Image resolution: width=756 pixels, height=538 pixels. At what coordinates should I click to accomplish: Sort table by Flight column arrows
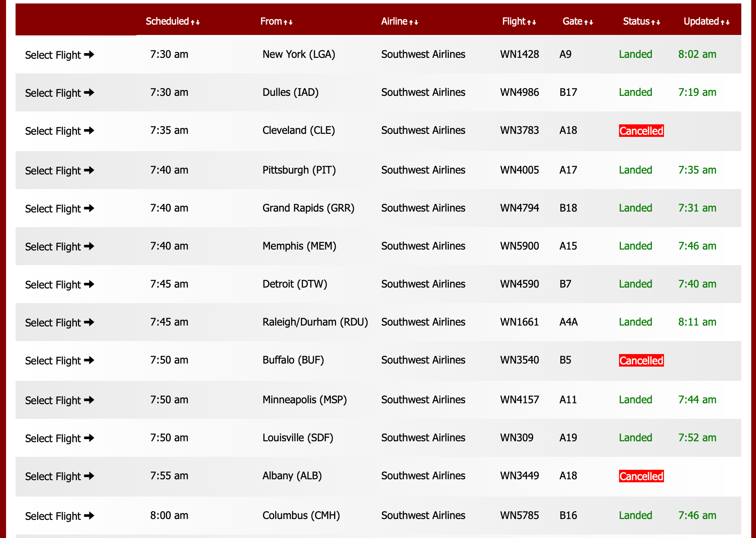pos(531,22)
